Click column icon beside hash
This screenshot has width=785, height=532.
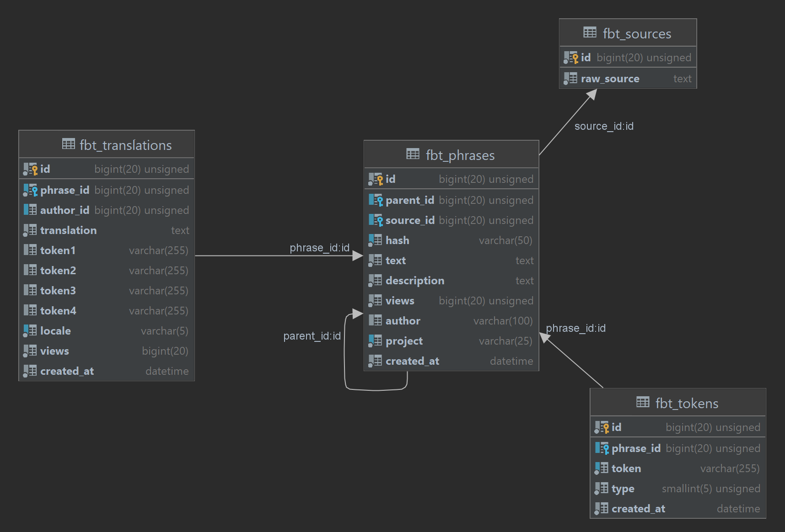click(x=375, y=240)
